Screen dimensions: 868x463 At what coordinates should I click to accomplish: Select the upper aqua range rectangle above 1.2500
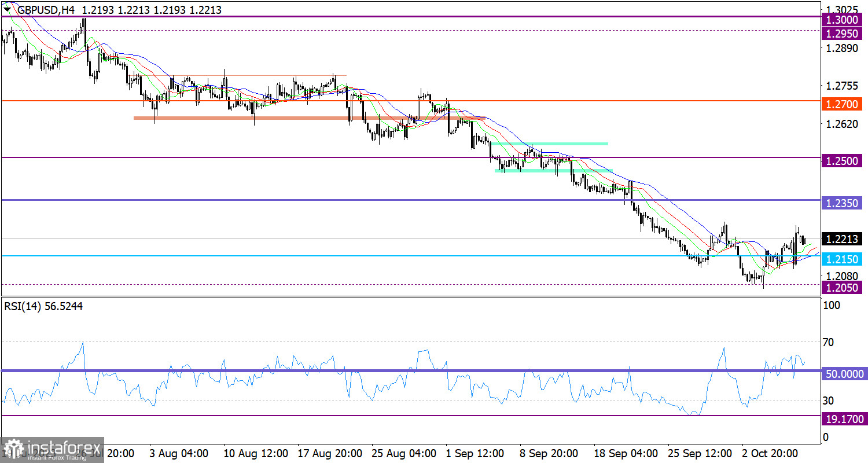pos(551,143)
